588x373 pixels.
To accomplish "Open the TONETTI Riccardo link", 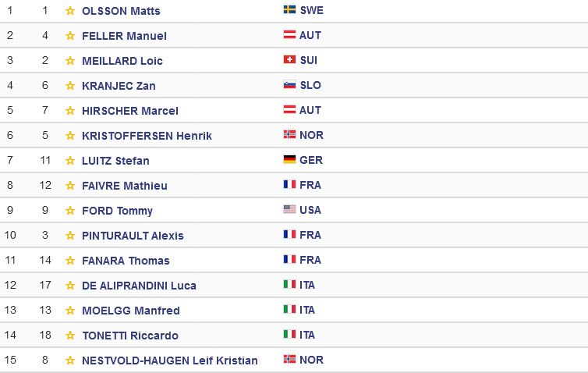I will coord(130,336).
